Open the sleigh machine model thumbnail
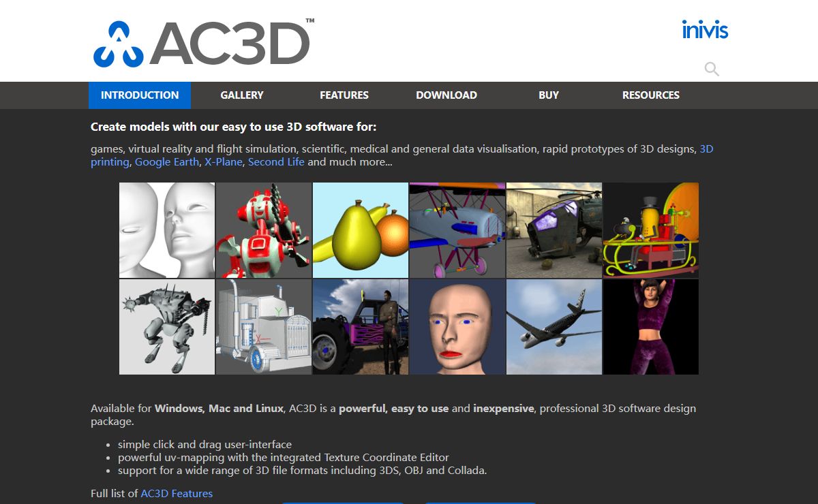818x504 pixels. click(x=651, y=230)
